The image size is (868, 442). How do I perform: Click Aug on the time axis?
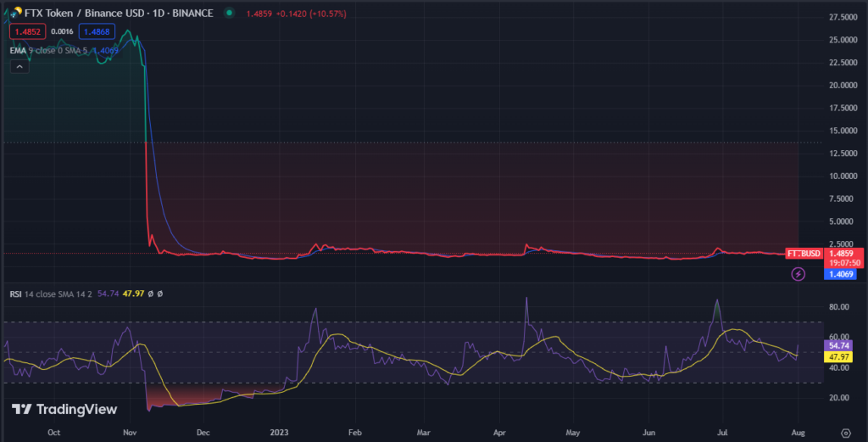[x=798, y=433]
